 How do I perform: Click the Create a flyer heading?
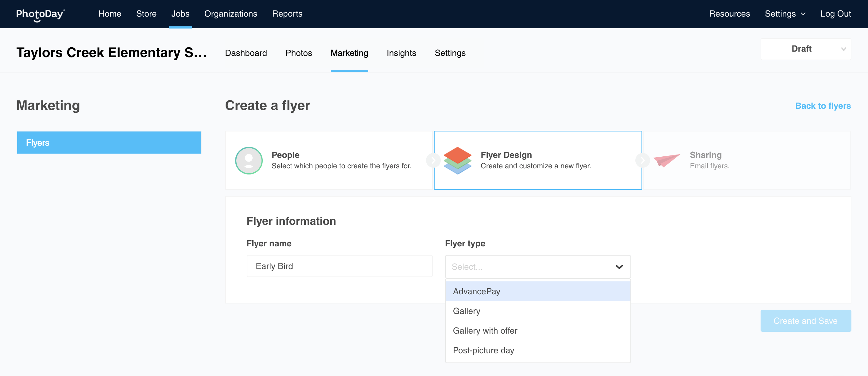(x=268, y=106)
